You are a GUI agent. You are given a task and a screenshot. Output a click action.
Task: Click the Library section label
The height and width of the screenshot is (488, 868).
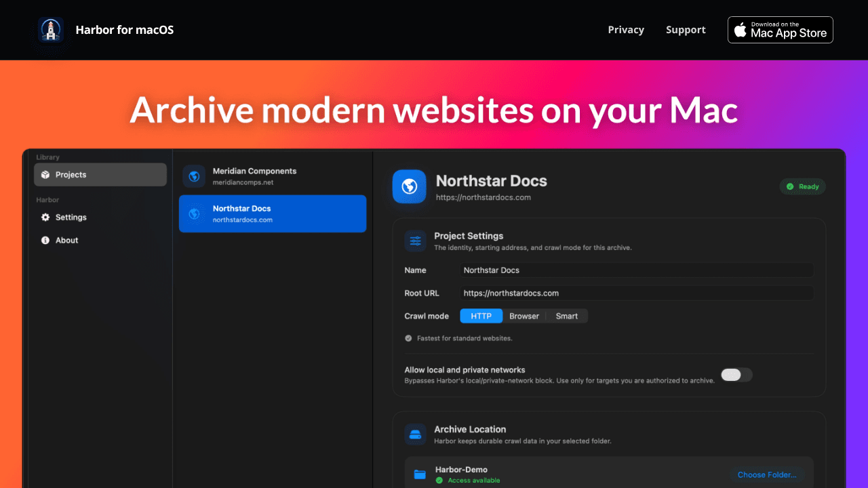[x=48, y=157]
